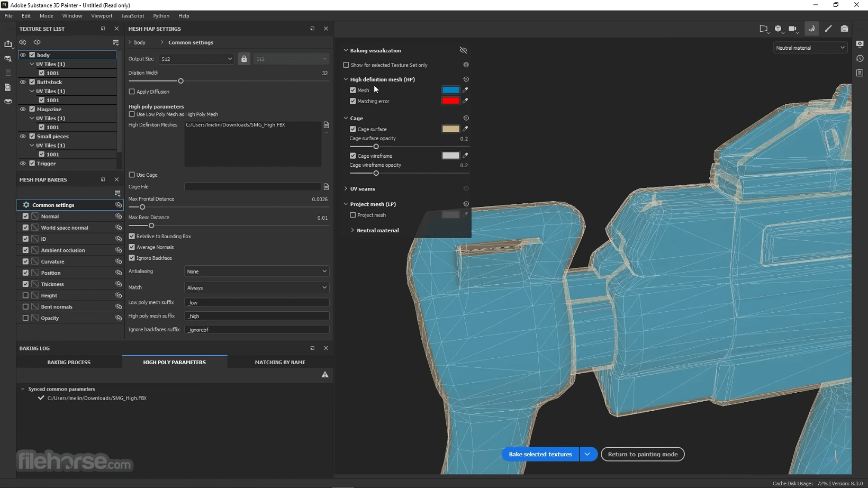Image resolution: width=868 pixels, height=488 pixels.
Task: Select the paintbrush painting mode icon
Action: tap(828, 29)
